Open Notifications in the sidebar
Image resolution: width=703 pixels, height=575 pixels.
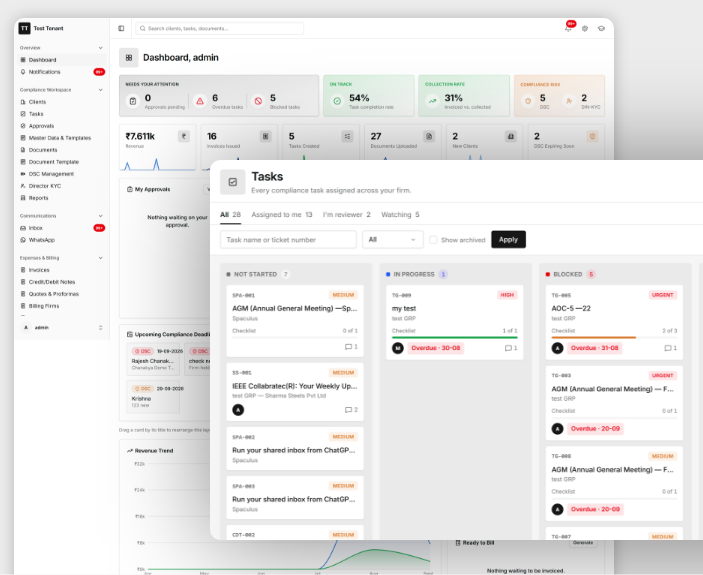pos(62,72)
